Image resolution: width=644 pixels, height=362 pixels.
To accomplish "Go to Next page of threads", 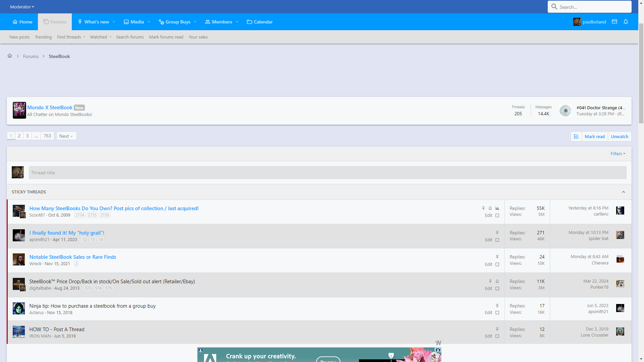I will coord(66,136).
